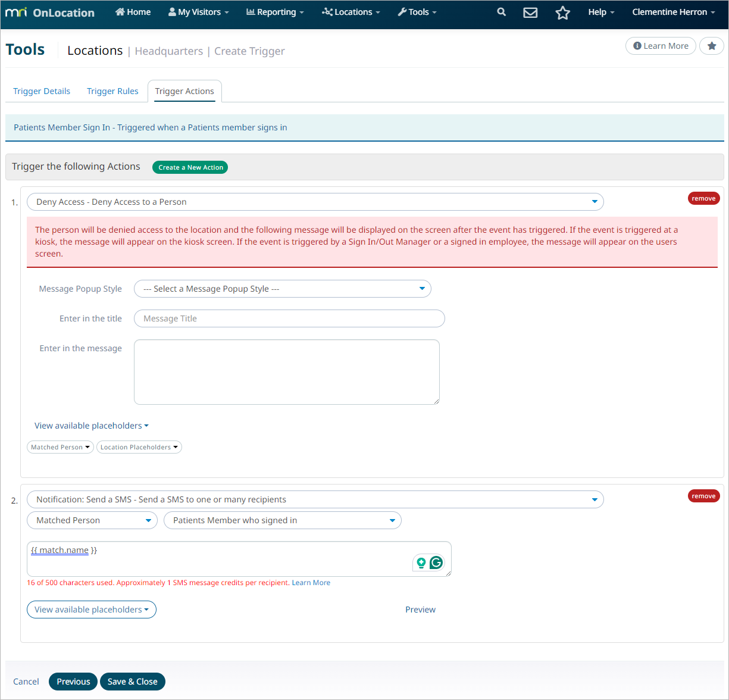Open Location Placeholders dropdown

pyautogui.click(x=139, y=447)
